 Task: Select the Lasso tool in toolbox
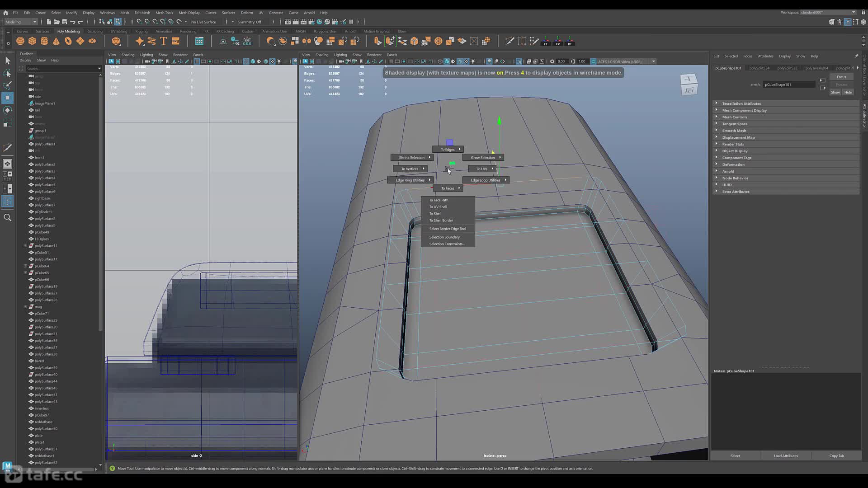(7, 73)
